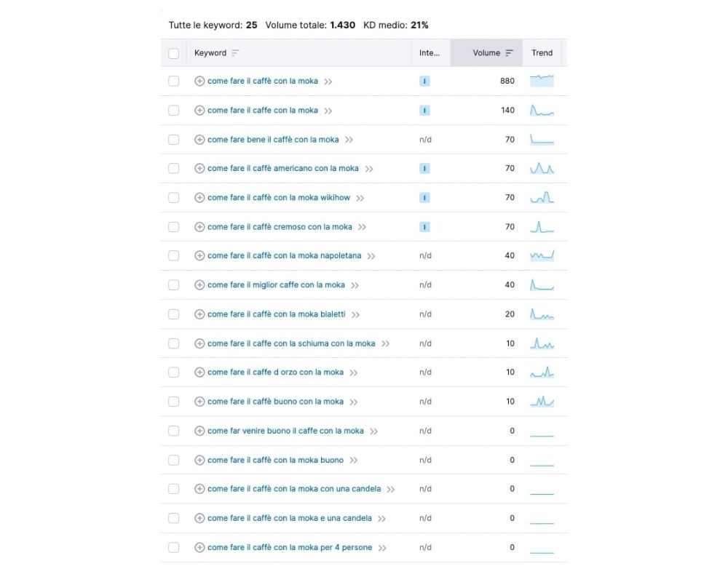Click the Intent column header

(430, 53)
